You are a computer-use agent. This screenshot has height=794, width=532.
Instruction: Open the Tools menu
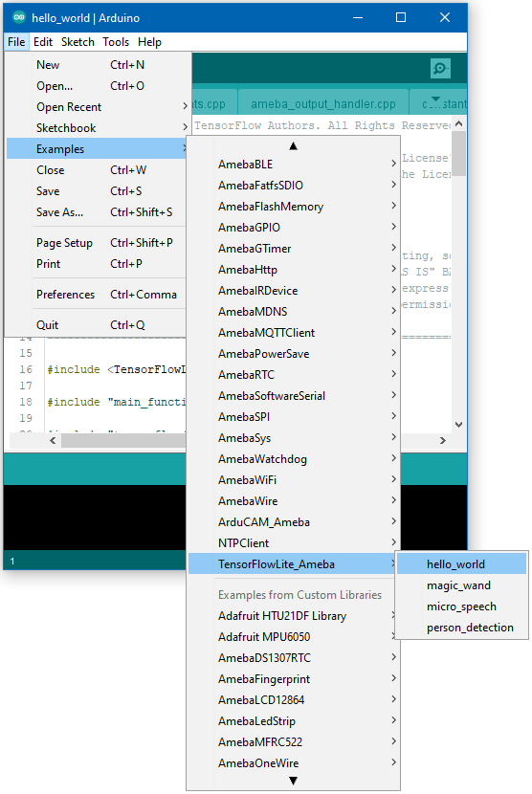coord(116,42)
